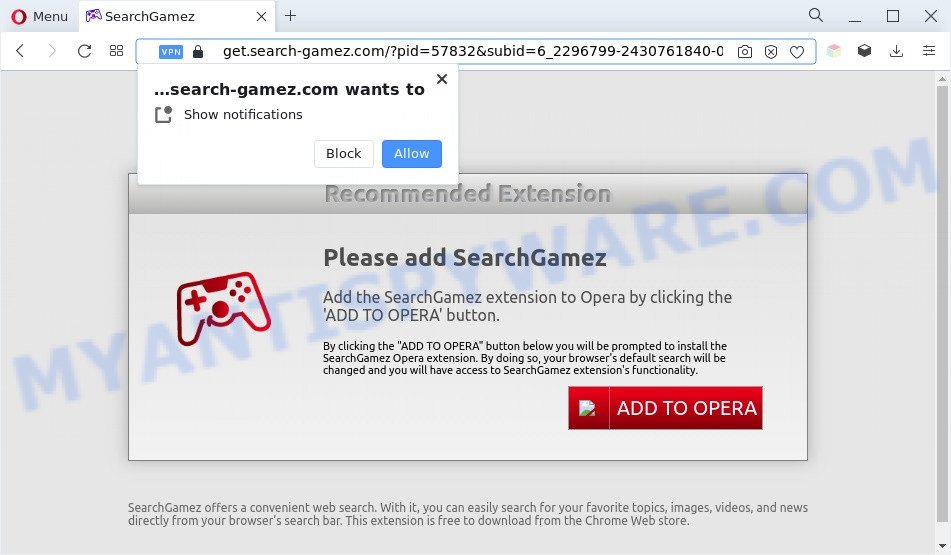The width and height of the screenshot is (951, 555).
Task: Click the scrollbar down arrow
Action: 942,547
